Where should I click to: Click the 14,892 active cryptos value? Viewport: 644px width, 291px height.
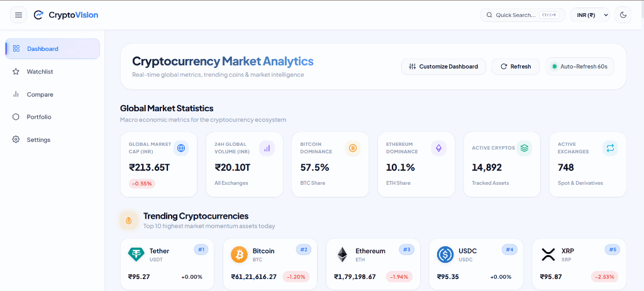pos(487,167)
